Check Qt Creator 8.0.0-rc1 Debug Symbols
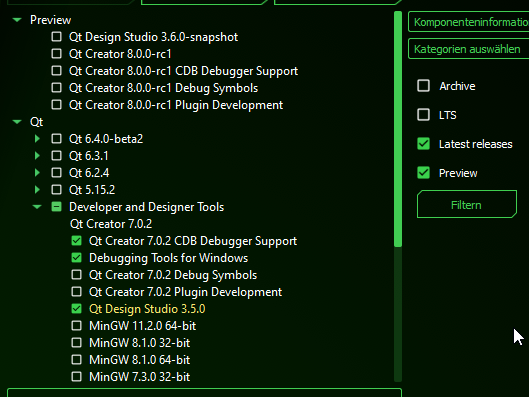Viewport: 529px width, 397px height. tap(56, 88)
